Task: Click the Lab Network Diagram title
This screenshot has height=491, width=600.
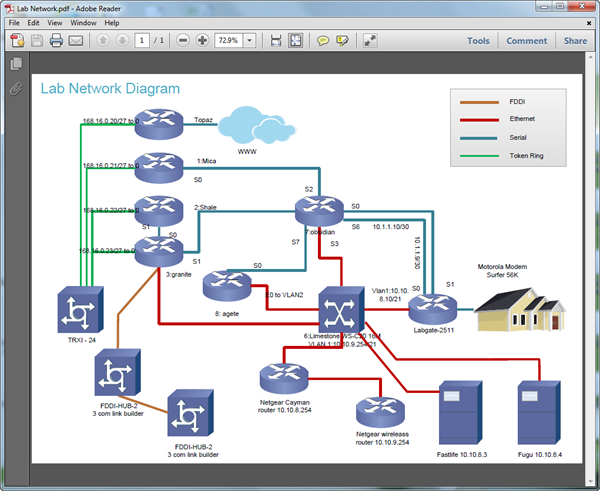Action: pos(110,88)
